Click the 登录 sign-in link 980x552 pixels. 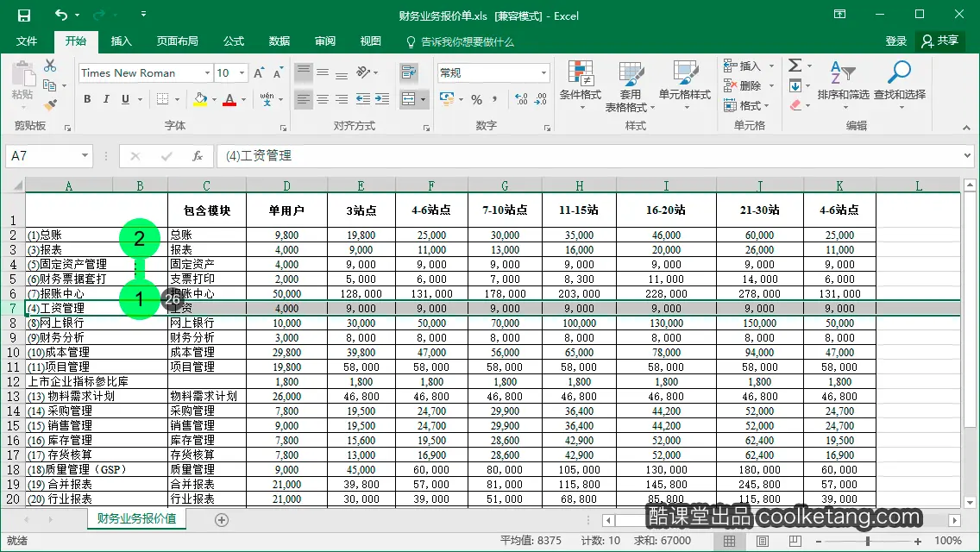click(x=895, y=41)
